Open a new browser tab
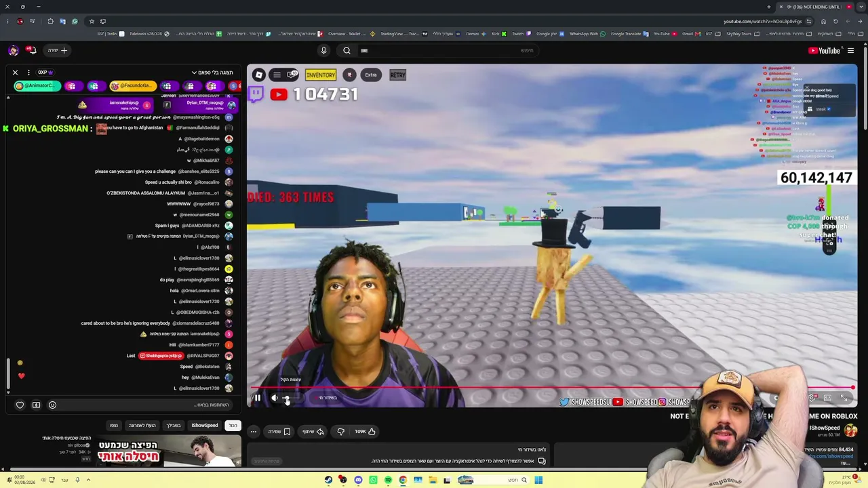 769,7
